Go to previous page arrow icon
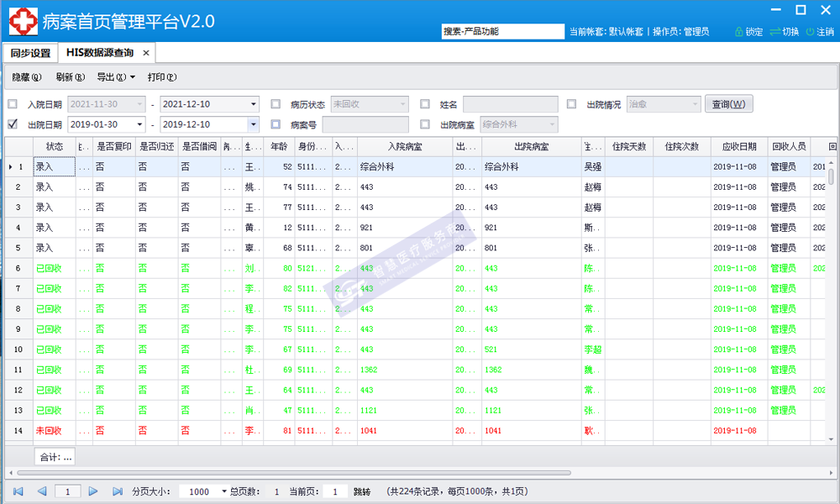840x504 pixels. [41, 491]
